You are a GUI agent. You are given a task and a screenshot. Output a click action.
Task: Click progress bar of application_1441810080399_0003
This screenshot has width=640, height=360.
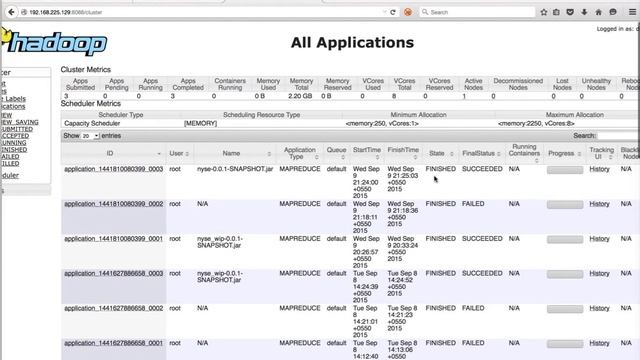click(565, 170)
